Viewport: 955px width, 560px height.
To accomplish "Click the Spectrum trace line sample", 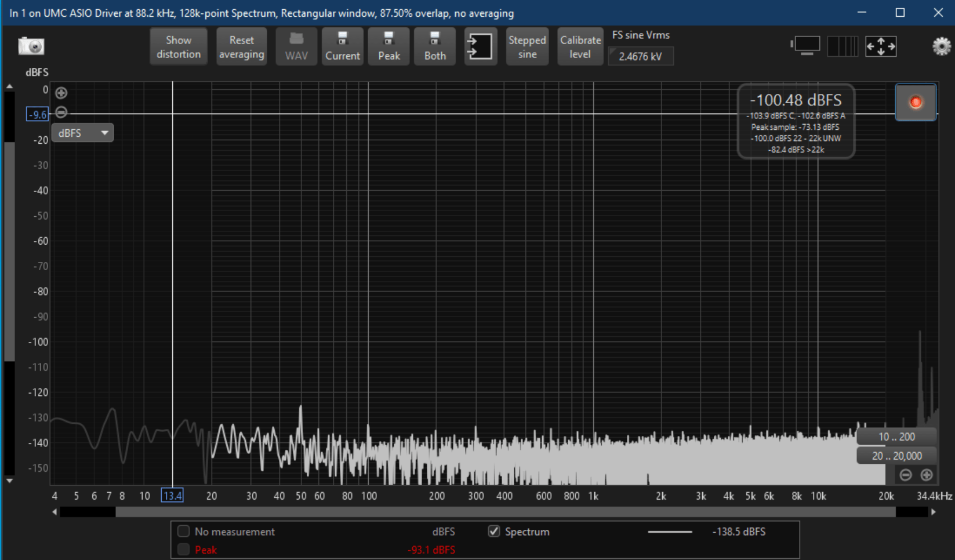I will pyautogui.click(x=670, y=532).
